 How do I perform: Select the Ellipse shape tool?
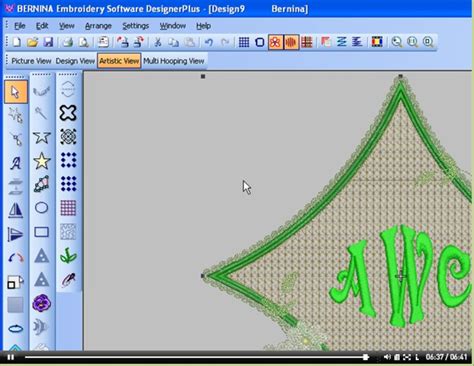41,208
